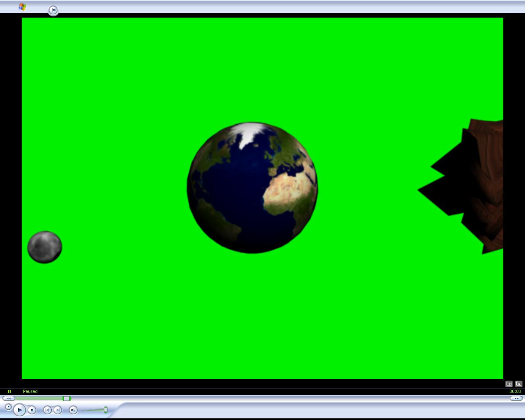Viewport: 525px width, 420px height.
Task: Click the rewind button on seek bar
Action: click(x=8, y=398)
